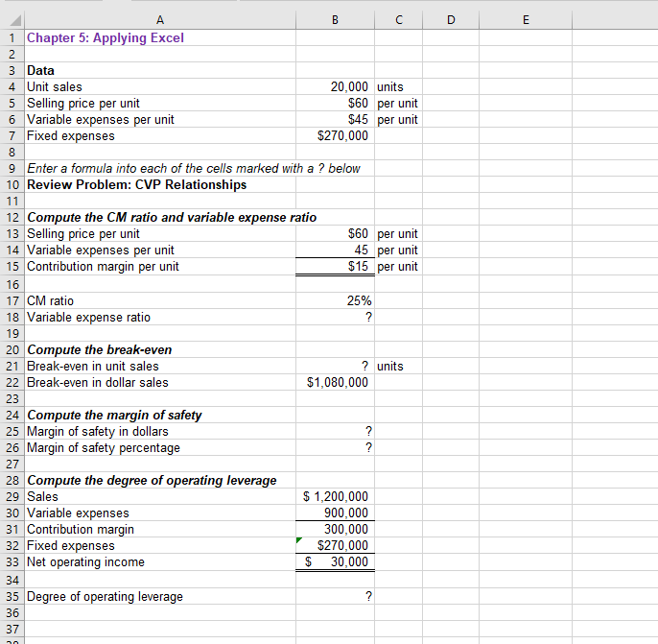Click 'Compute the margin of safety' heading
Viewport: 658px width, 644px height.
114,416
